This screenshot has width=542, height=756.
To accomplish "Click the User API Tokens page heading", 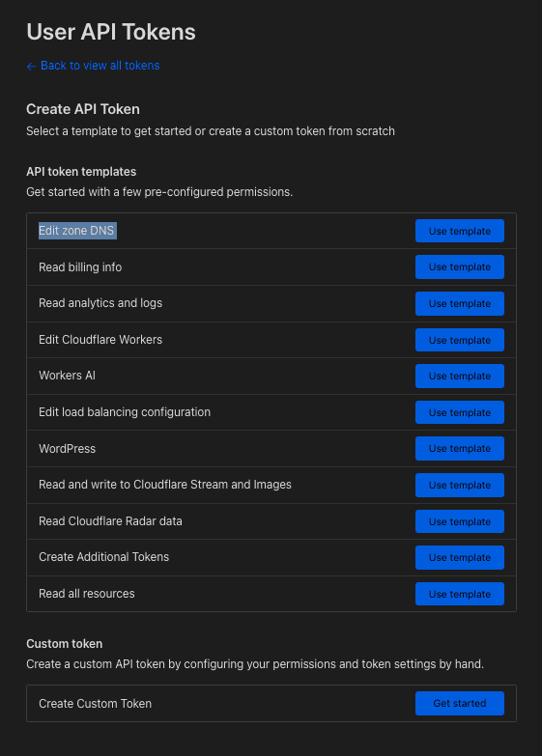I will [x=111, y=32].
